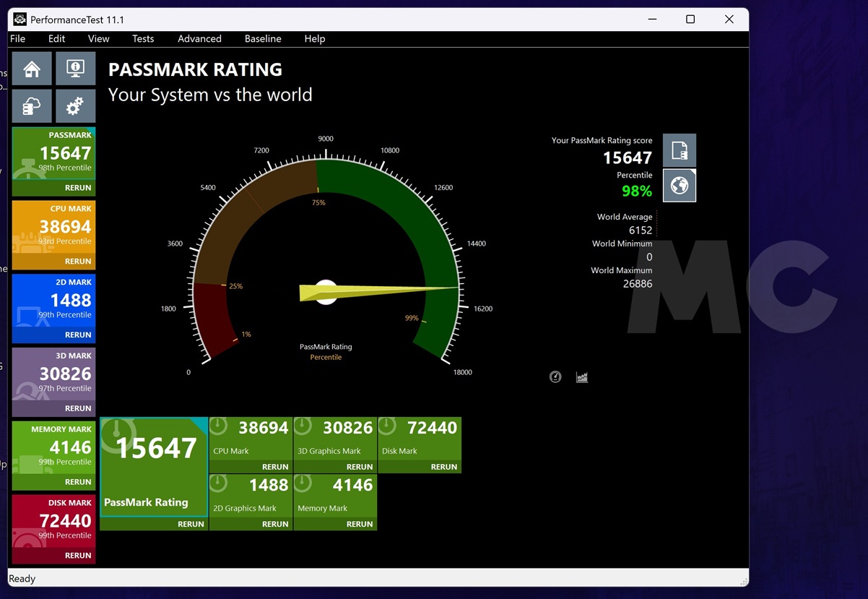
Task: Click RERUN on the bottom Memory Mark tile
Action: click(360, 525)
